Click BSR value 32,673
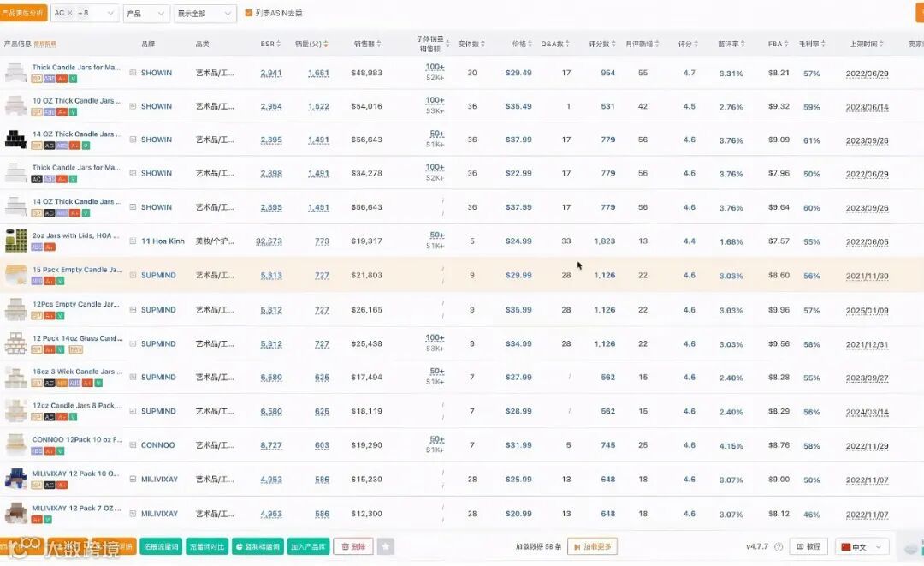Screen dimensions: 924x566 pos(269,241)
